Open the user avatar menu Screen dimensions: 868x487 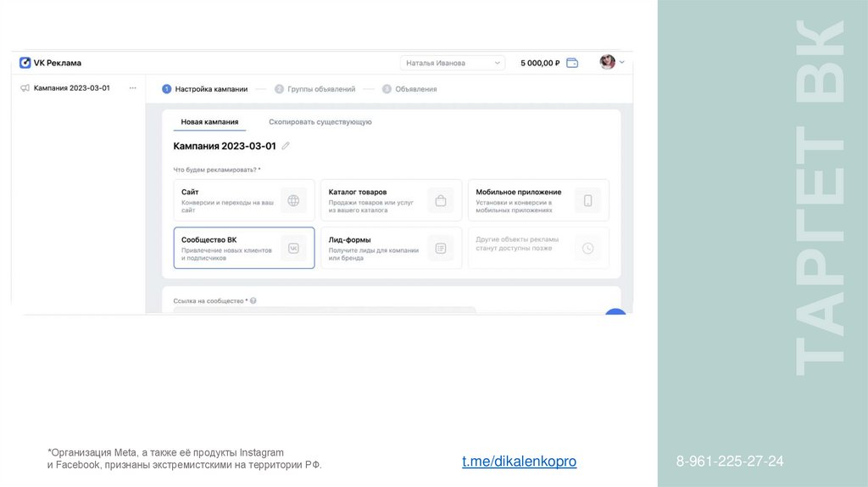click(607, 62)
